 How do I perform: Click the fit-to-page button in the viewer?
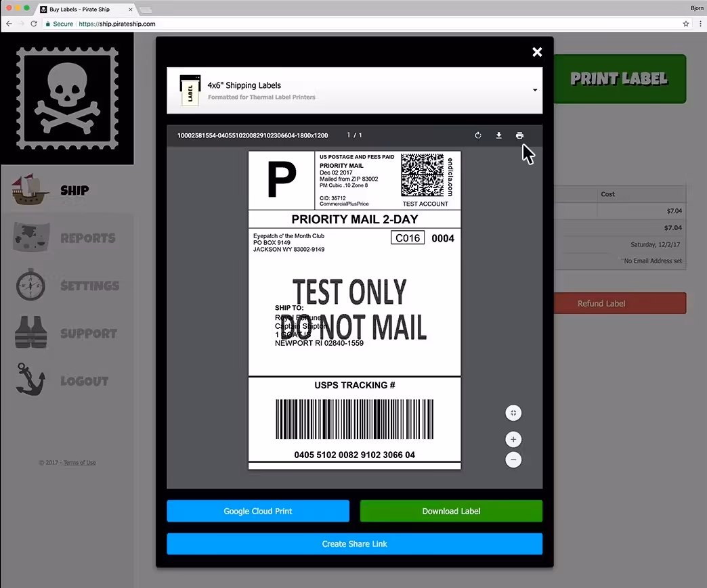pyautogui.click(x=513, y=413)
